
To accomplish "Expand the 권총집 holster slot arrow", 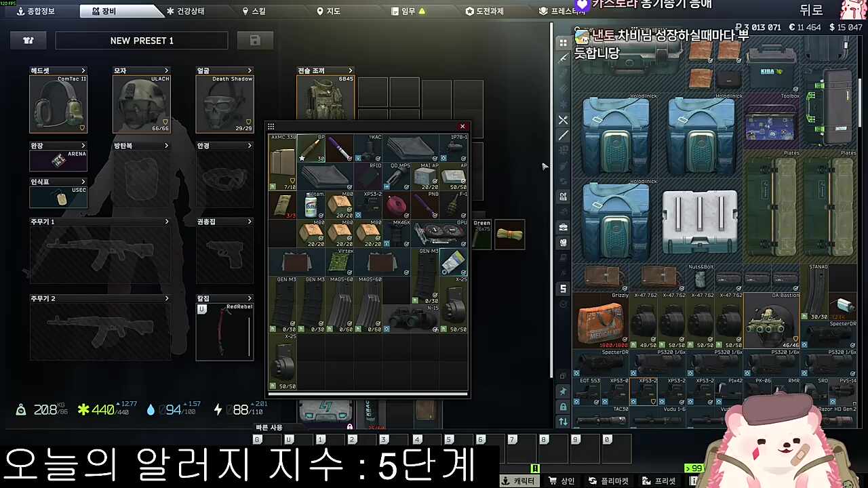I will (250, 222).
